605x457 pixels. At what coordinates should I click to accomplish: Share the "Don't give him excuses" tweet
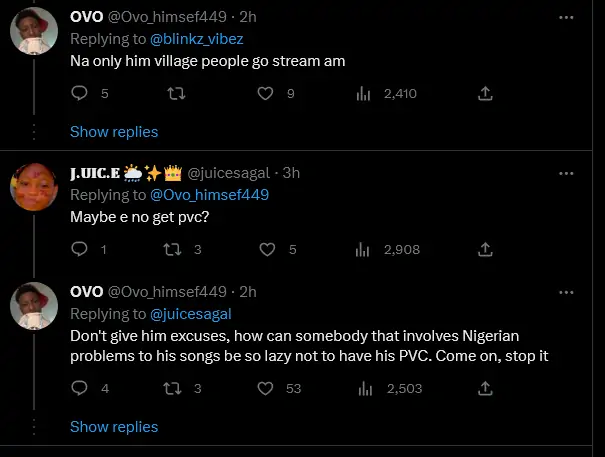(485, 388)
